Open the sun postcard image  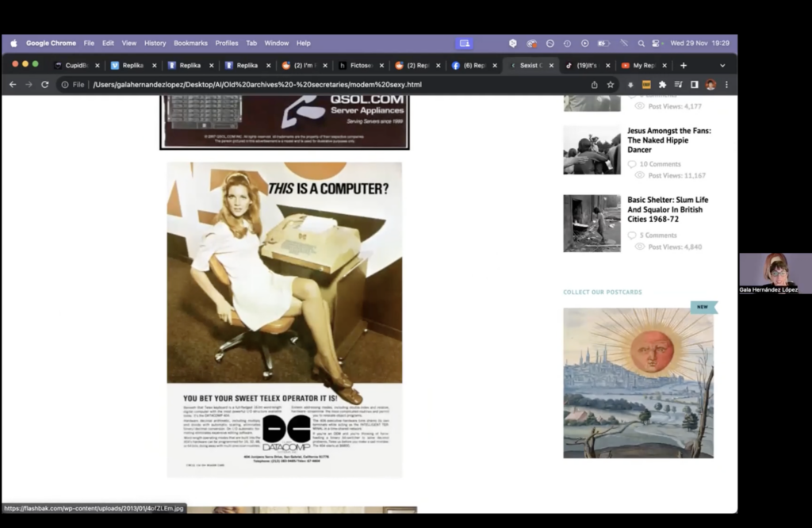coord(638,383)
